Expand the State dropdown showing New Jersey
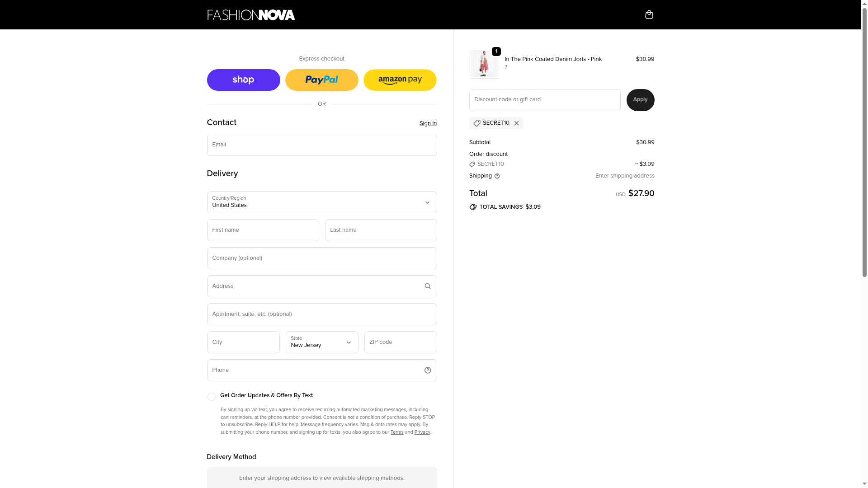 321,343
